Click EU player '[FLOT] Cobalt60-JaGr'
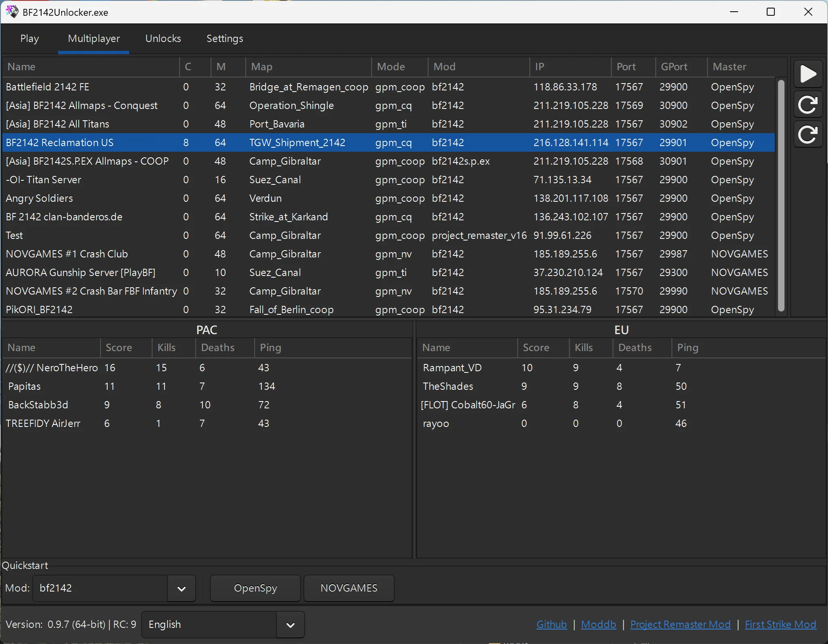828x644 pixels. (621, 405)
